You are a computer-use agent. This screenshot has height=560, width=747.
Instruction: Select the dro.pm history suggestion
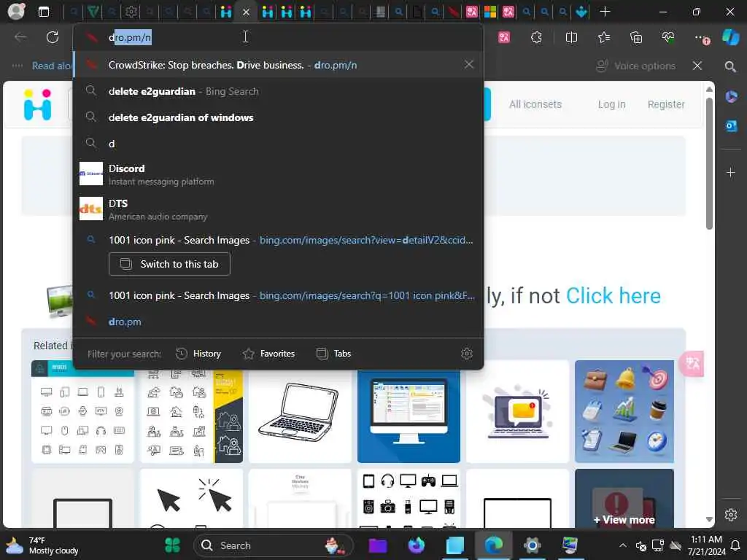click(278, 322)
